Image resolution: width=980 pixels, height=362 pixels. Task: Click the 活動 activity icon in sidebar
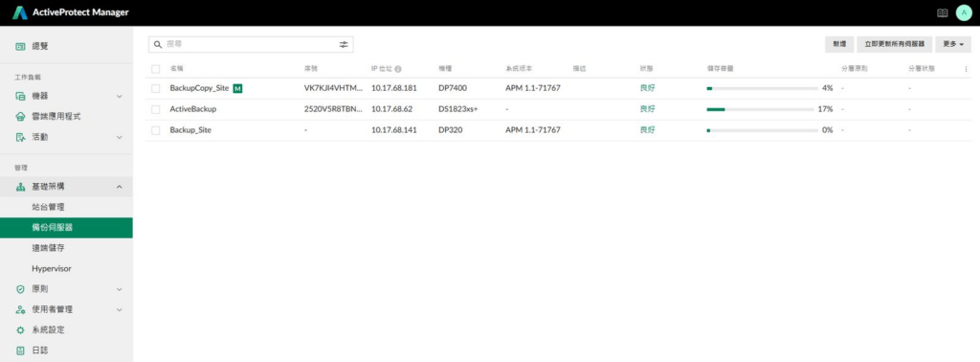pyautogui.click(x=20, y=137)
